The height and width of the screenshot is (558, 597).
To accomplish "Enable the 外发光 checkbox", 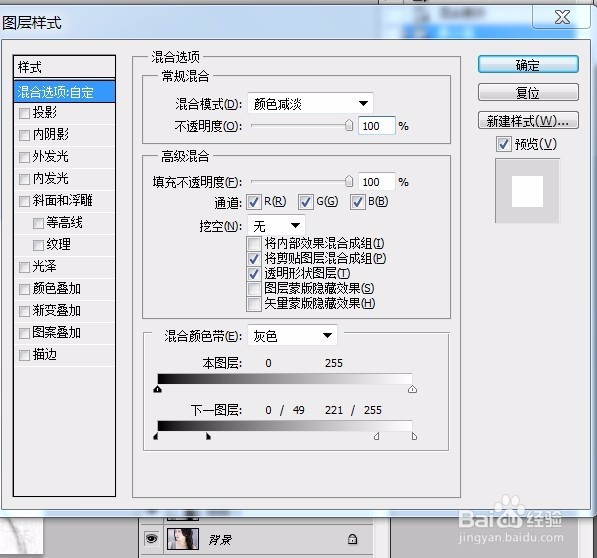I will click(x=24, y=157).
